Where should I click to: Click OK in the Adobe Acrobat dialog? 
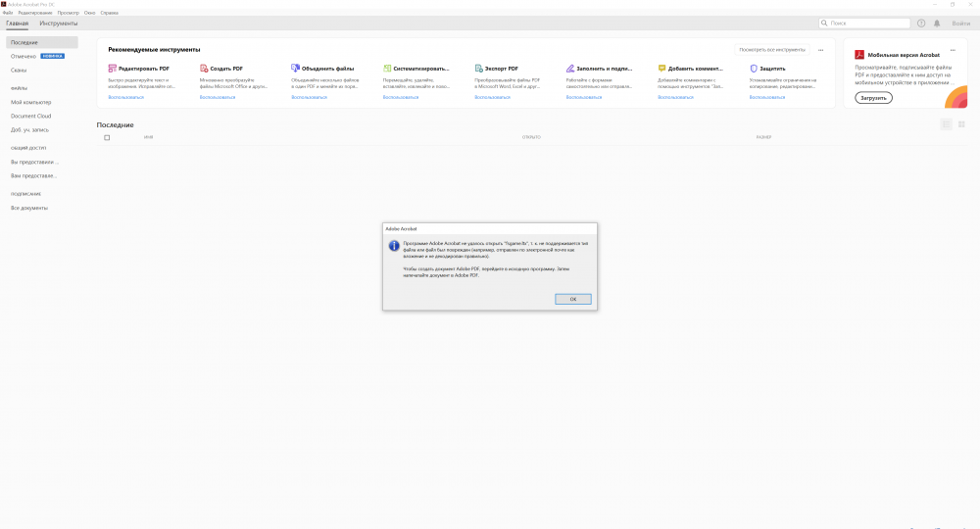(x=572, y=299)
